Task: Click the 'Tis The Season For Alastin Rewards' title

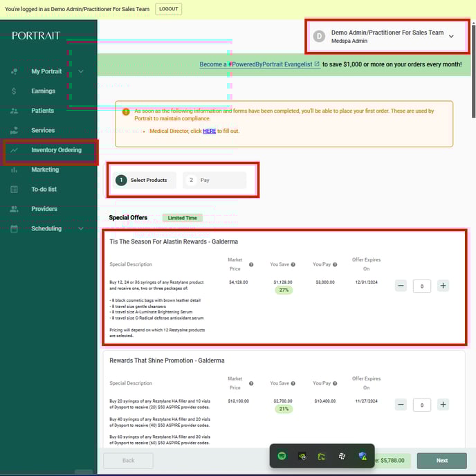Action: point(174,241)
